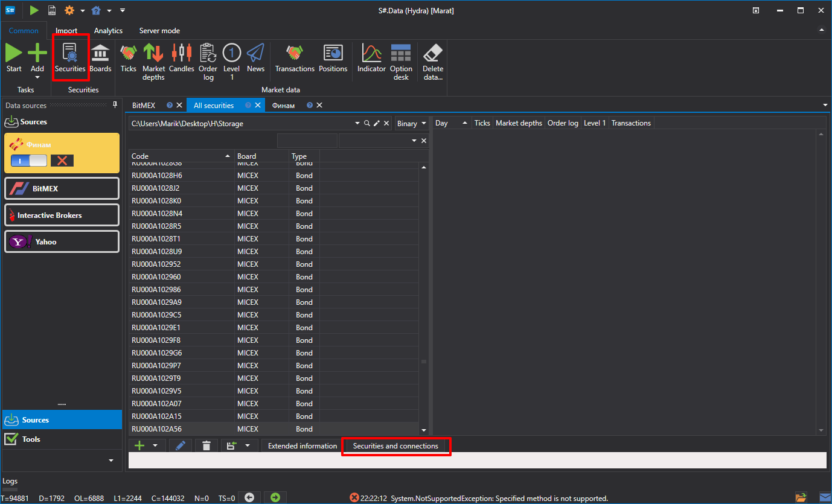This screenshot has width=832, height=504.
Task: Switch to the BitMEX document tab
Action: click(x=144, y=105)
